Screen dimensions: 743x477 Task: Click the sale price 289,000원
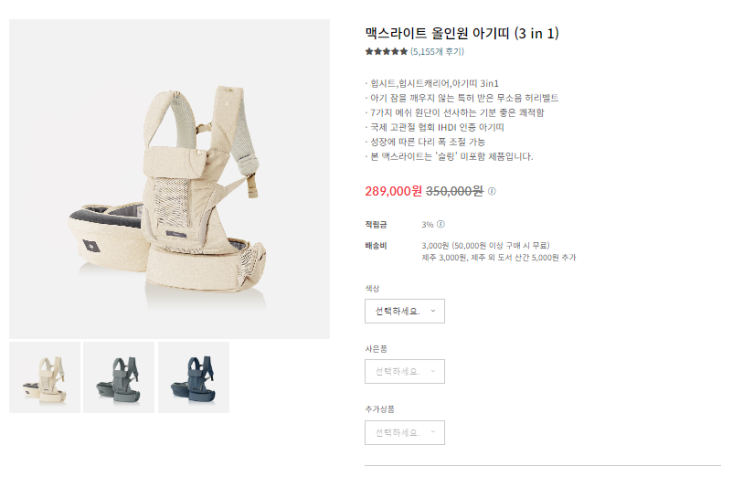click(x=393, y=191)
